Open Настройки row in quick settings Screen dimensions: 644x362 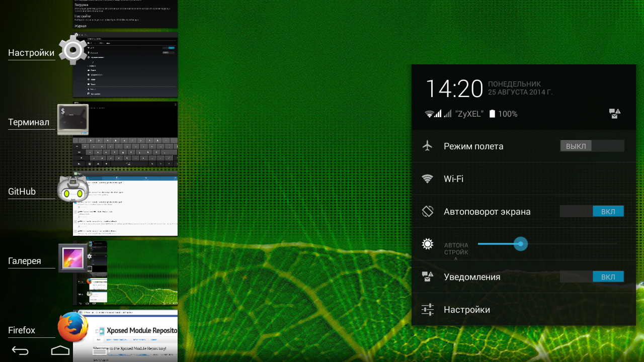click(524, 310)
